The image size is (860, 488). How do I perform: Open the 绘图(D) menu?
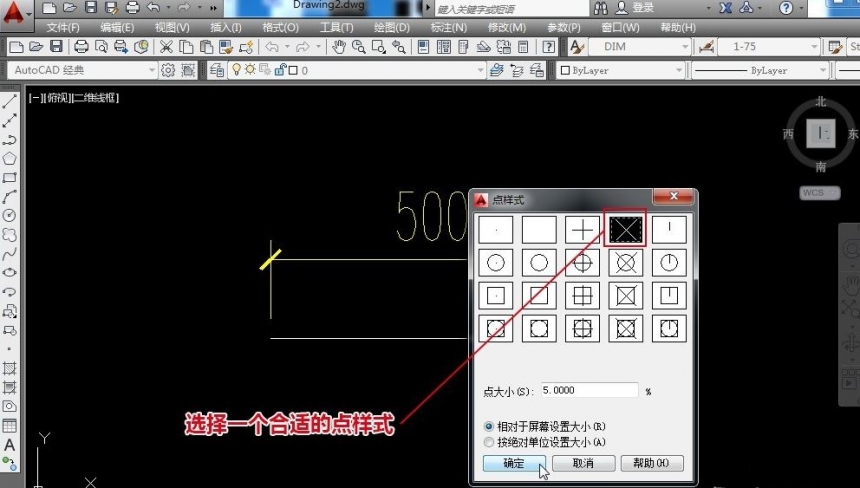point(392,27)
